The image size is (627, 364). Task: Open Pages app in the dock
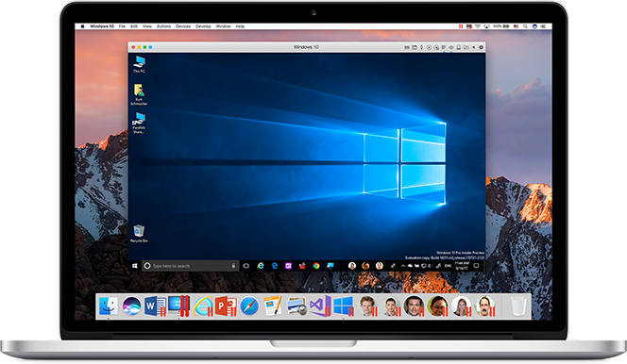tap(273, 306)
